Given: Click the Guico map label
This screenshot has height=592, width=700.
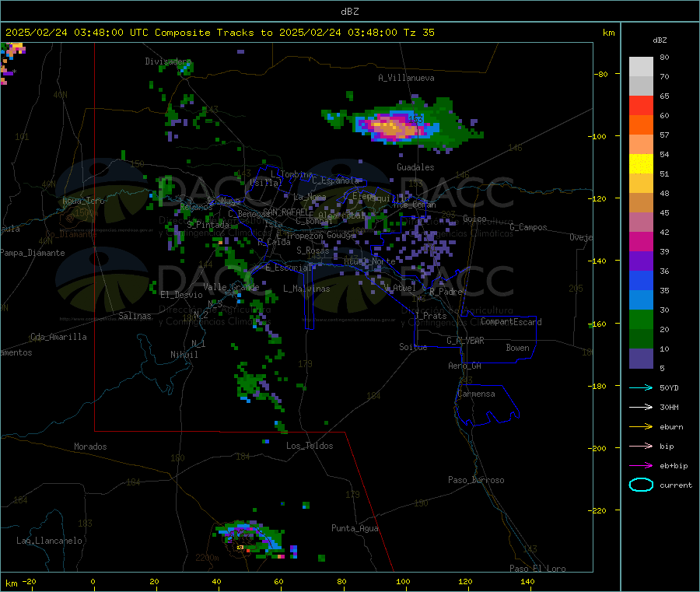Looking at the screenshot, I should (474, 219).
